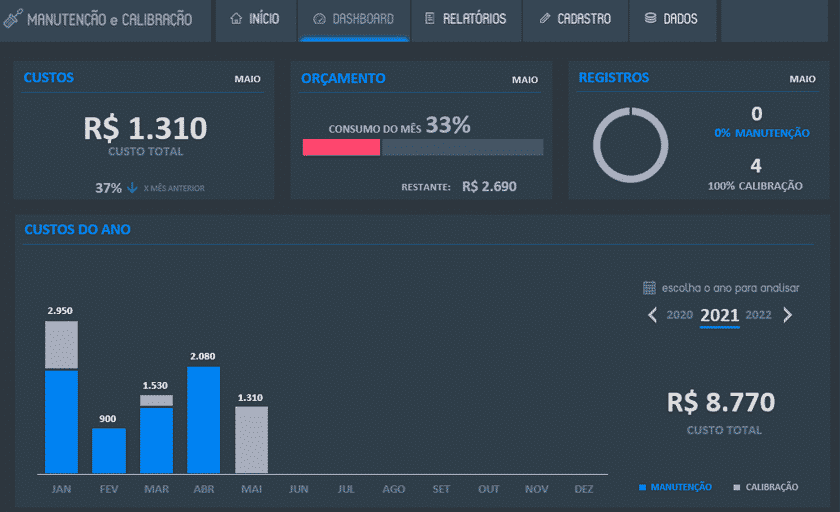Click the gauge icon in Dashboard tab
The width and height of the screenshot is (840, 512).
[x=319, y=19]
